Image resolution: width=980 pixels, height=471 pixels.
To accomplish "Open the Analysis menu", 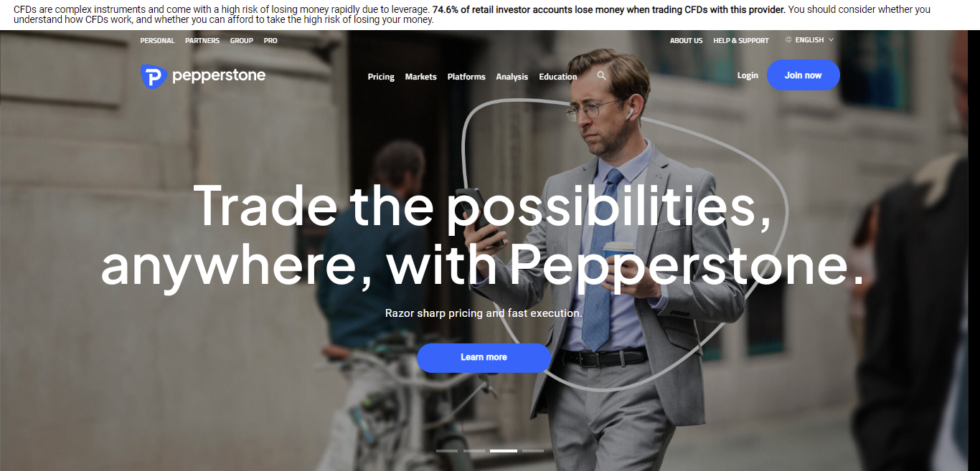I will click(512, 77).
